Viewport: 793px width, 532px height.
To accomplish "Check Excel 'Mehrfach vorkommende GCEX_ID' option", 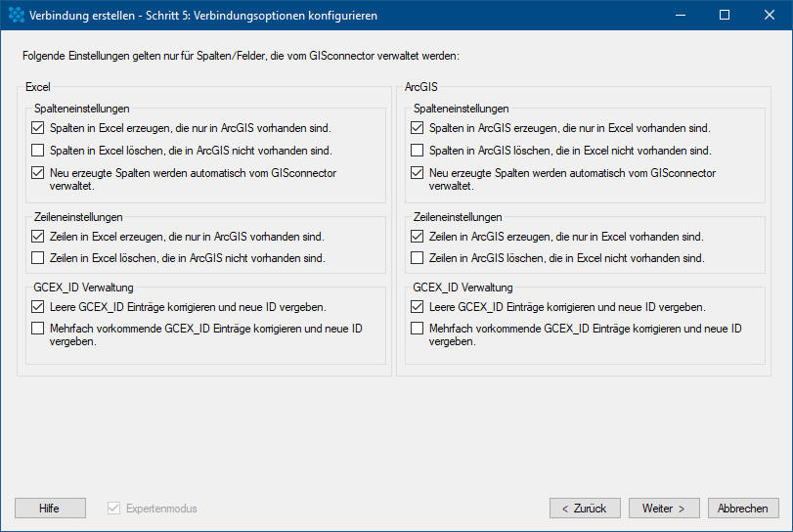I will click(x=37, y=329).
